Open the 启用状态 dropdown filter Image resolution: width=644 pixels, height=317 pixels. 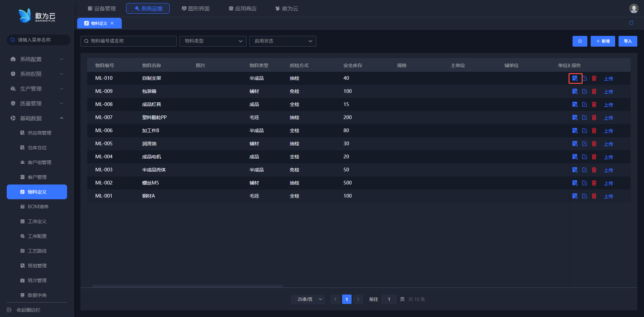pyautogui.click(x=283, y=41)
